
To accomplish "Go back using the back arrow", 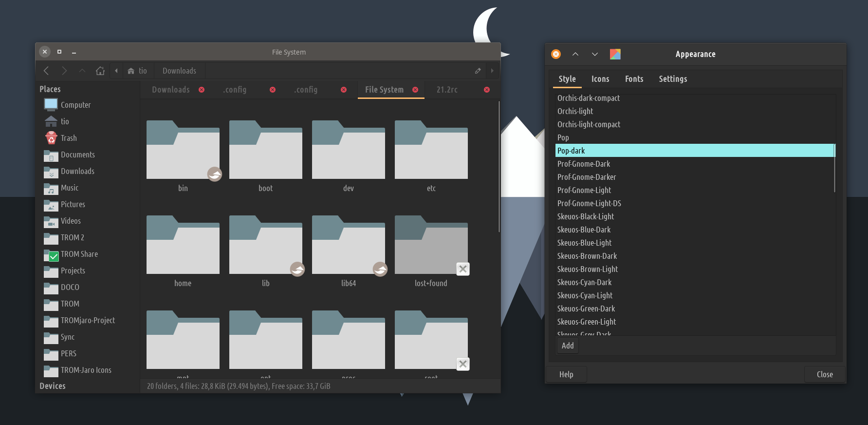I will tap(46, 71).
